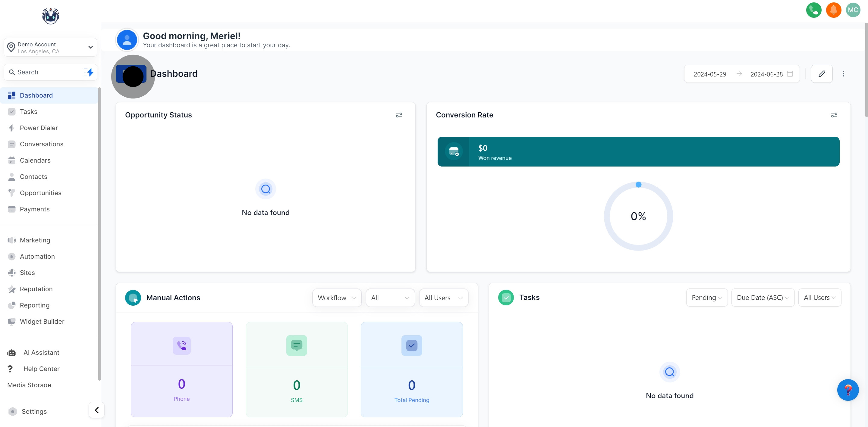Click the Phone manual actions card

pyautogui.click(x=182, y=369)
